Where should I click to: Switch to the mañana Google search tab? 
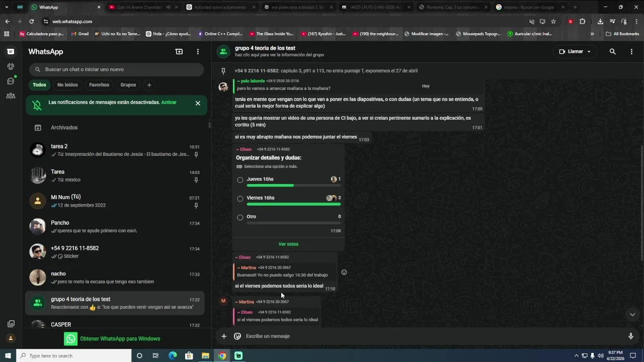pyautogui.click(x=531, y=7)
